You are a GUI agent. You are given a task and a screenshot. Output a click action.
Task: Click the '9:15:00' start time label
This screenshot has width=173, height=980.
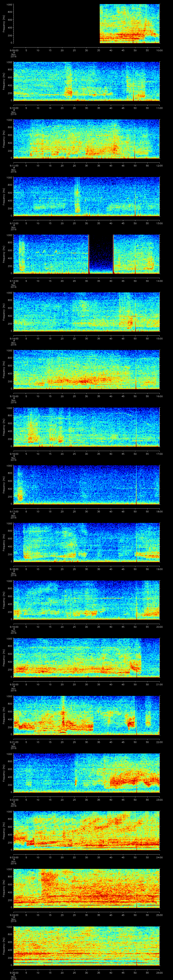click(x=14, y=396)
